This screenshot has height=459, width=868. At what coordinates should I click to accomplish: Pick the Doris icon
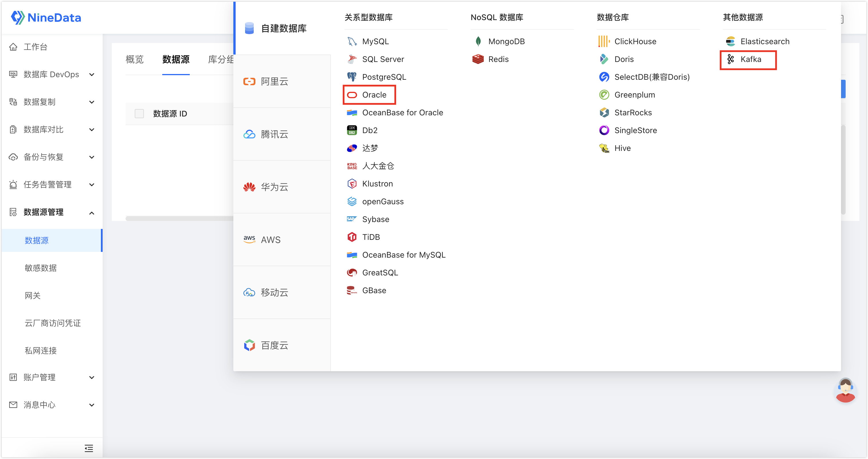coord(604,59)
